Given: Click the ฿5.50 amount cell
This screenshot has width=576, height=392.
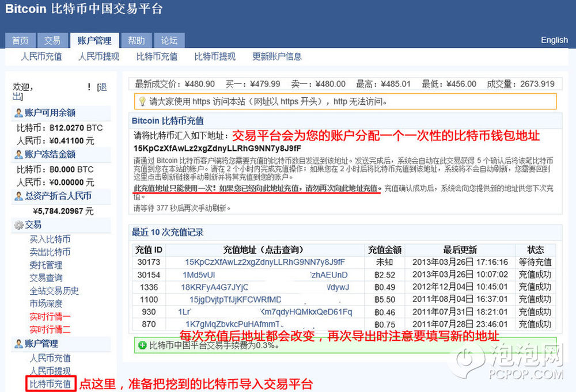Looking at the screenshot, I should (x=385, y=299).
